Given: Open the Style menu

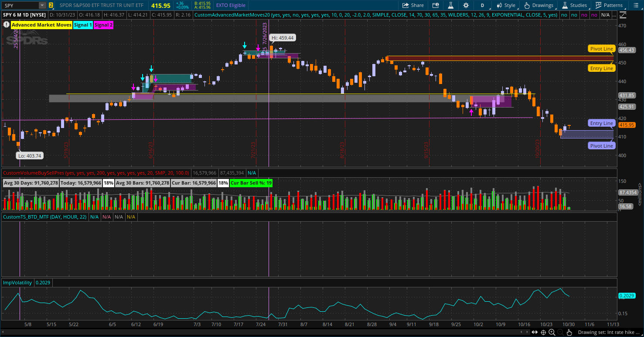Looking at the screenshot, I should click(x=505, y=5).
